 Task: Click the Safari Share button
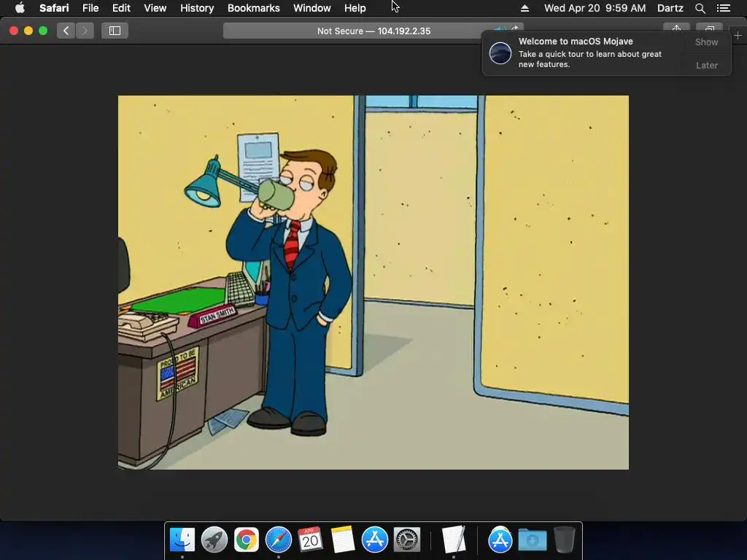676,28
